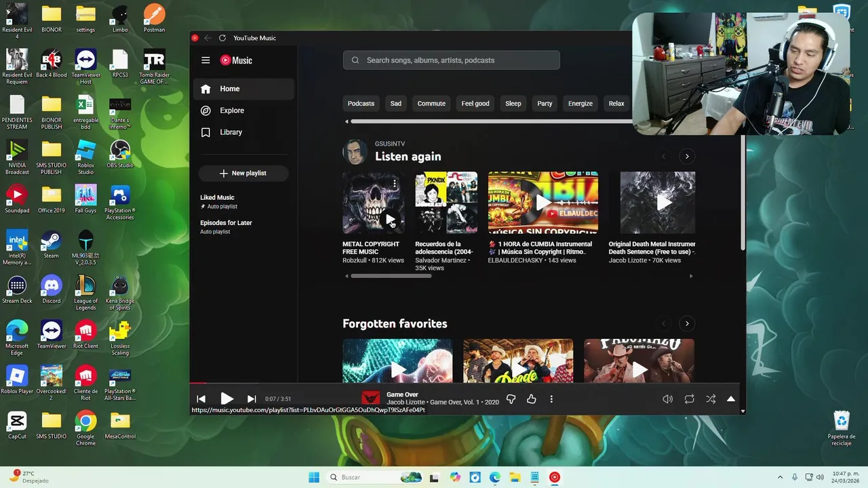Viewport: 868px width, 488px height.
Task: Open the OBS Studio desktop shortcut
Action: [120, 154]
